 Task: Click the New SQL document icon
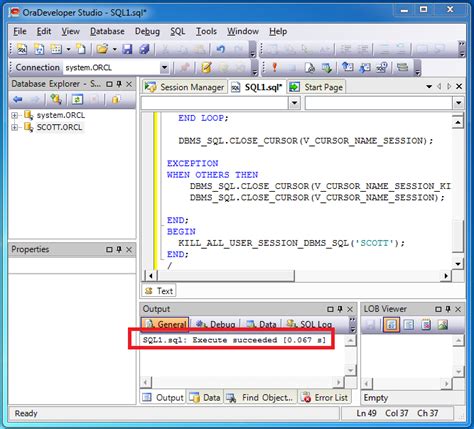pyautogui.click(x=21, y=49)
